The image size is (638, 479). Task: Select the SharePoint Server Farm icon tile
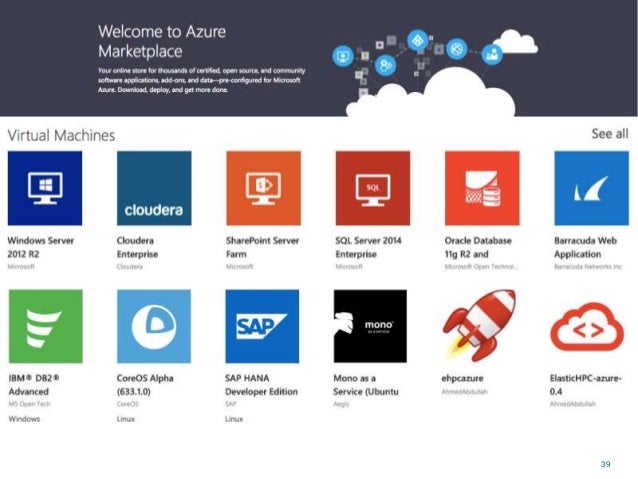click(x=264, y=188)
